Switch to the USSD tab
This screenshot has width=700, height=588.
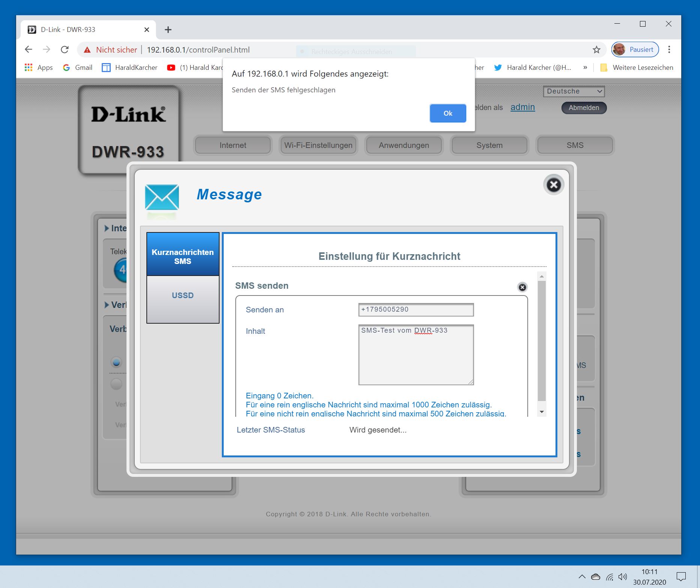pyautogui.click(x=183, y=299)
